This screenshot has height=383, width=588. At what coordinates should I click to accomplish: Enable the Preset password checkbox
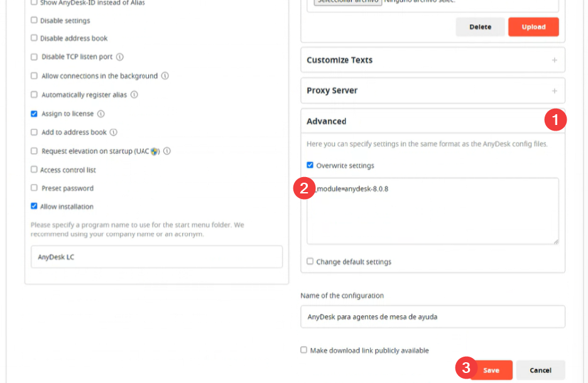[x=34, y=188]
